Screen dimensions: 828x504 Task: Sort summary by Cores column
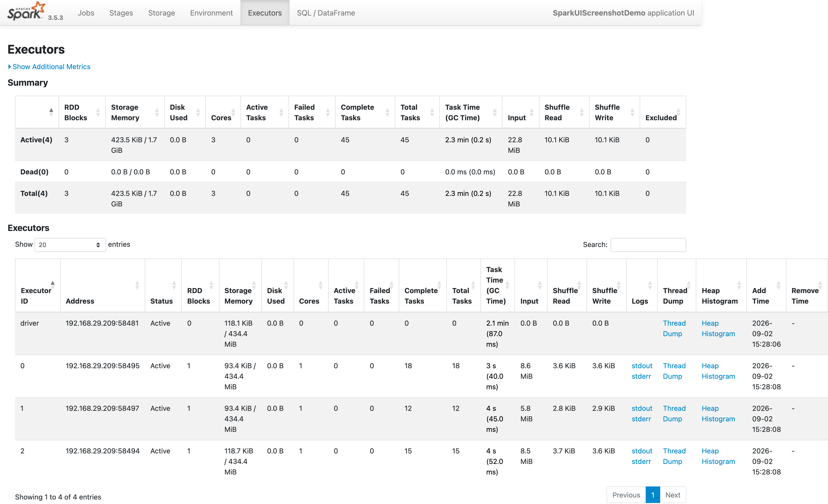click(x=223, y=112)
